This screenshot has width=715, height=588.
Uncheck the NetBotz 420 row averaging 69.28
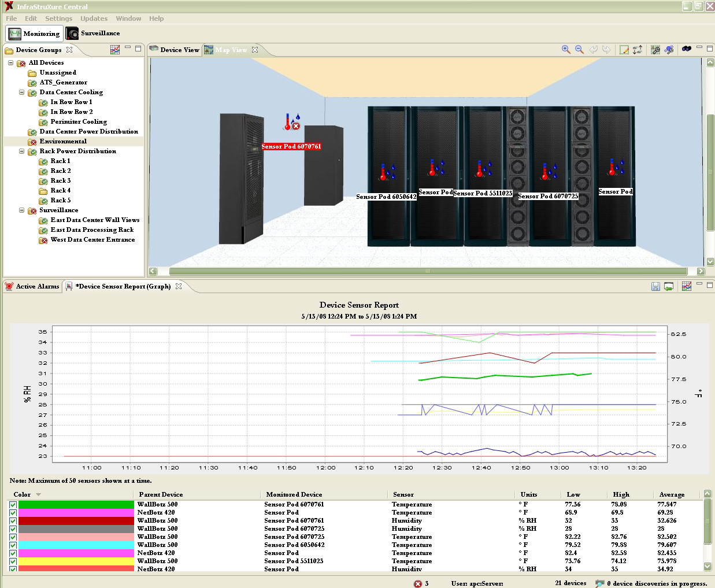pos(13,513)
